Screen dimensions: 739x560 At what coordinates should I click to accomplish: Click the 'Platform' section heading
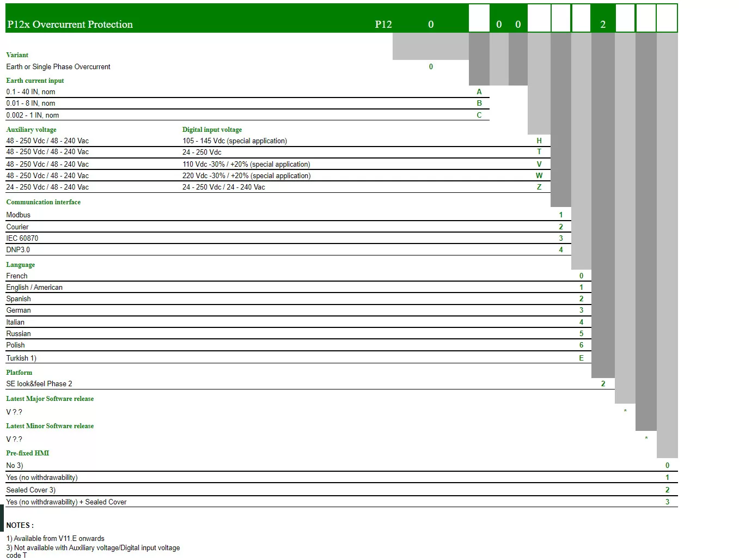point(19,373)
